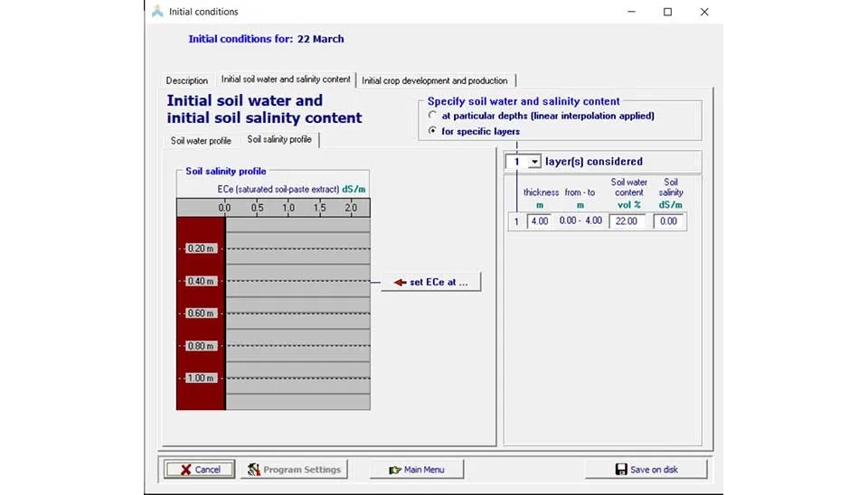Open Initial crop development and production tab
Image resolution: width=868 pixels, height=495 pixels.
435,81
